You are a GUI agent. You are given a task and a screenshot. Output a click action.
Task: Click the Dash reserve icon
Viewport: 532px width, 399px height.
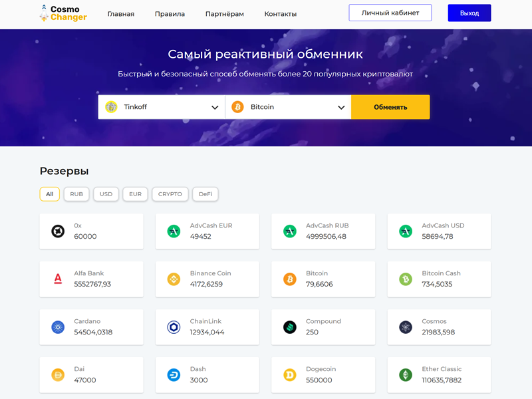click(174, 375)
